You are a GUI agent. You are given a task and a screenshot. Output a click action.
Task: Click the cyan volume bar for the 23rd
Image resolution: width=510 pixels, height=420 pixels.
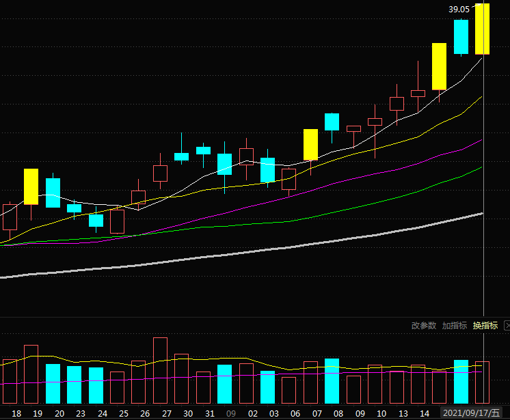tap(74, 385)
